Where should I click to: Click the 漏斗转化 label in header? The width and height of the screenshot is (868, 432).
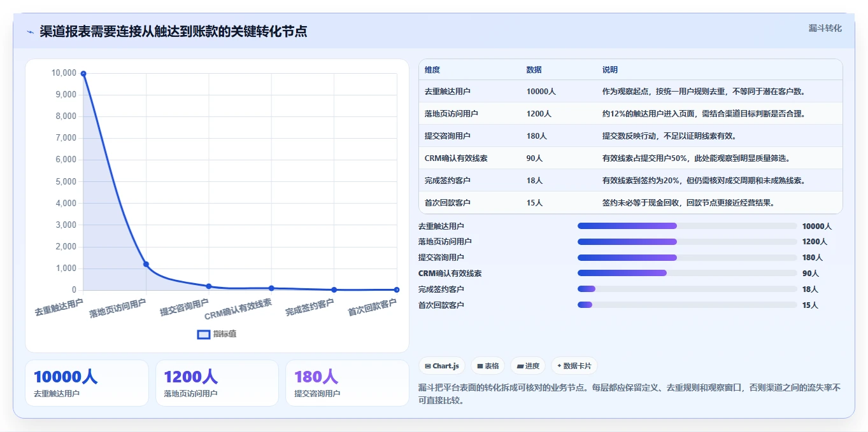coord(825,28)
